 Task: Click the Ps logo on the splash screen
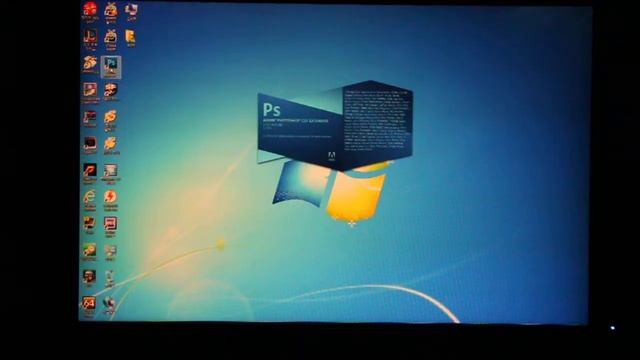click(x=272, y=110)
